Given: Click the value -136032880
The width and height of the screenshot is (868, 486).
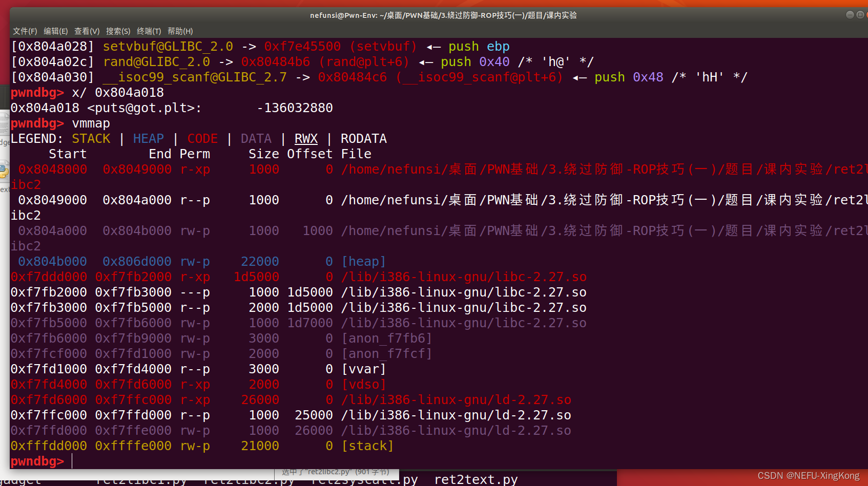Looking at the screenshot, I should (295, 108).
